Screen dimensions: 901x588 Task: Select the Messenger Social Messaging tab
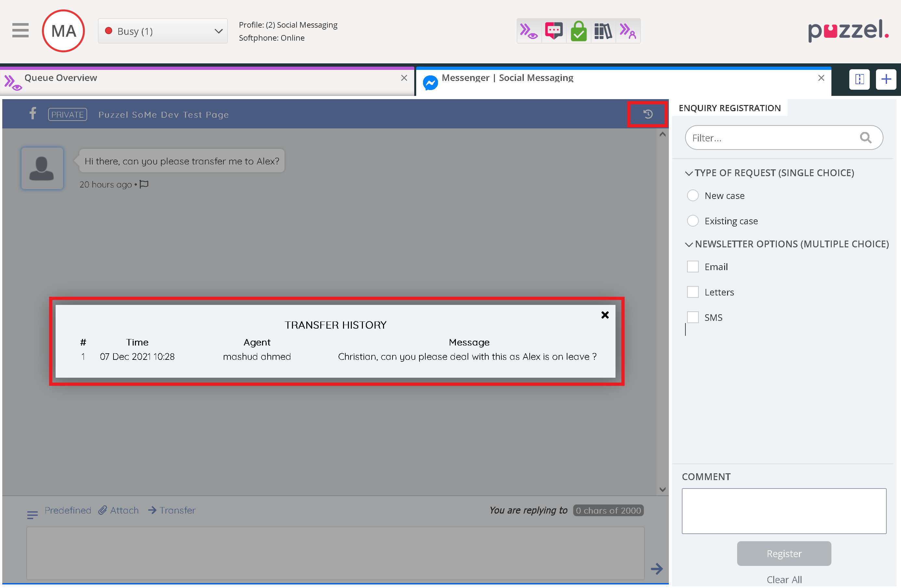tap(507, 78)
